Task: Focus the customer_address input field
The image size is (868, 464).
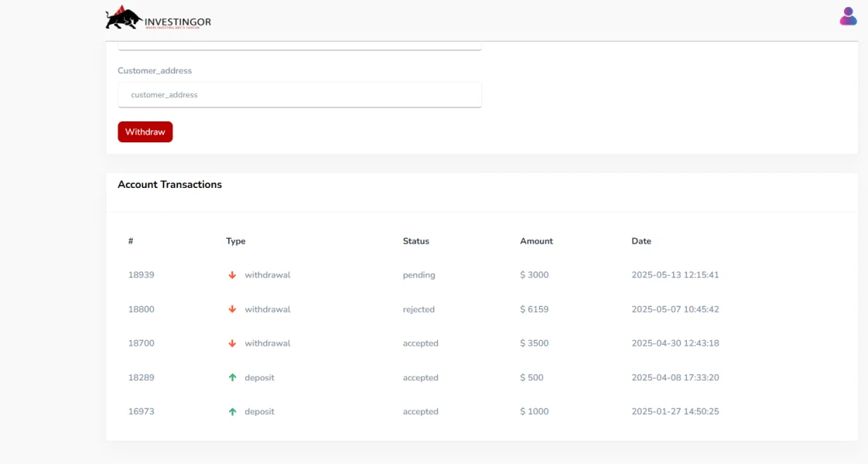Action: [x=299, y=95]
